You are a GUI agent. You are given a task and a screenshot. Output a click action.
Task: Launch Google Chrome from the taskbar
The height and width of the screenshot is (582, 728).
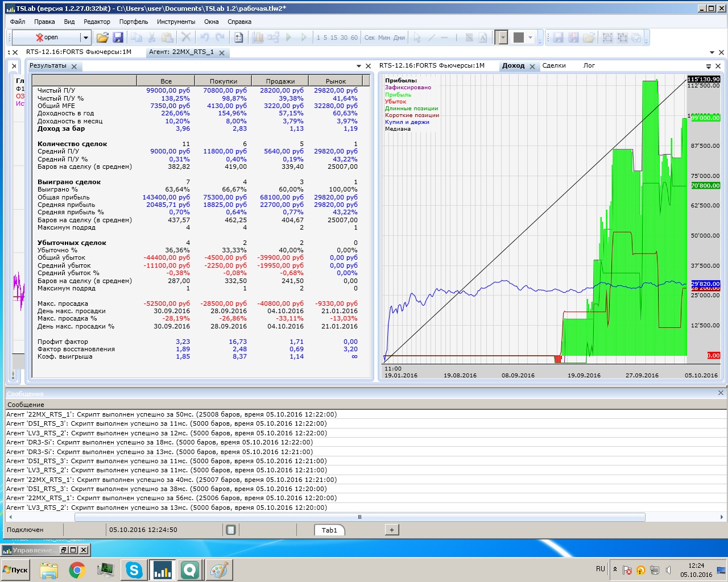[77, 569]
